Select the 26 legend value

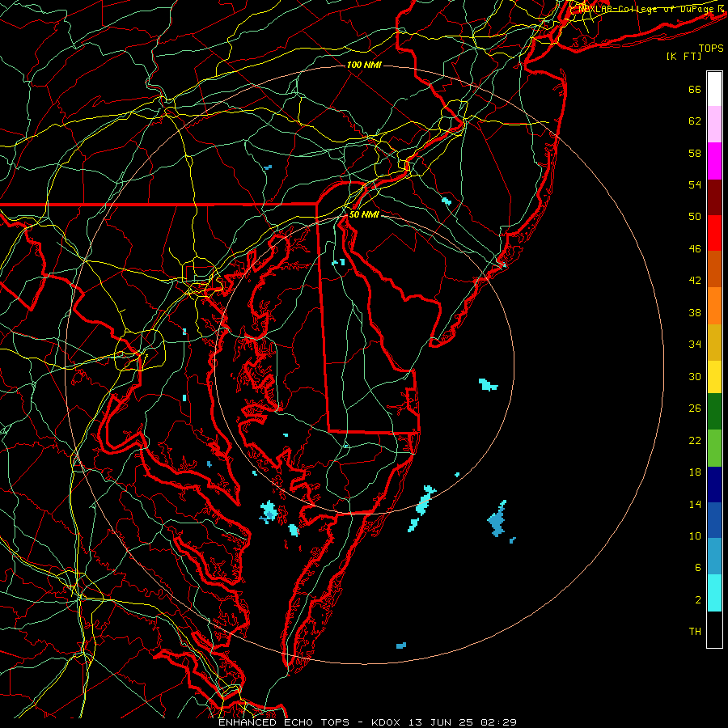pos(695,408)
